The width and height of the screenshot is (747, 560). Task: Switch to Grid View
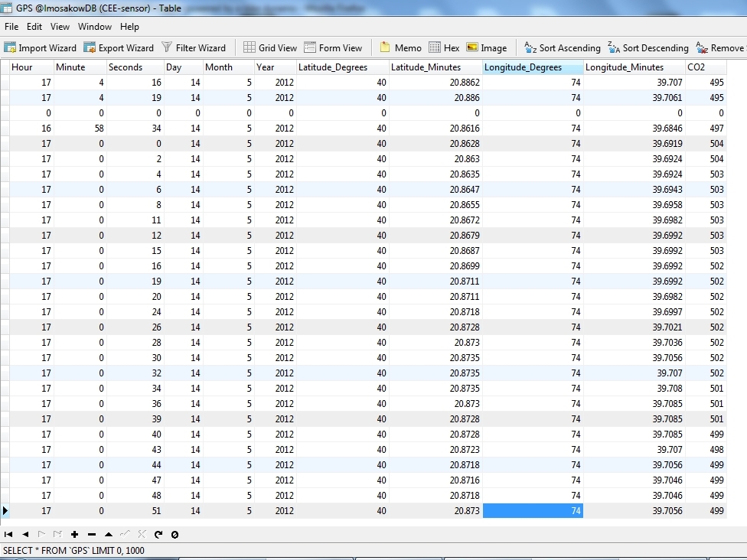click(270, 47)
